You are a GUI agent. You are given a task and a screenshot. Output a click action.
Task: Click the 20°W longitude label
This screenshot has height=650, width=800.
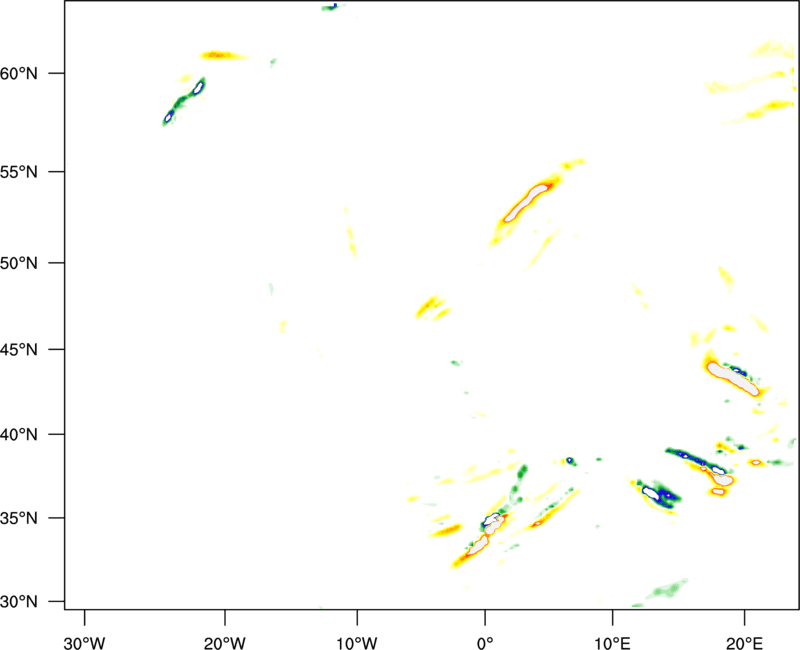(225, 643)
